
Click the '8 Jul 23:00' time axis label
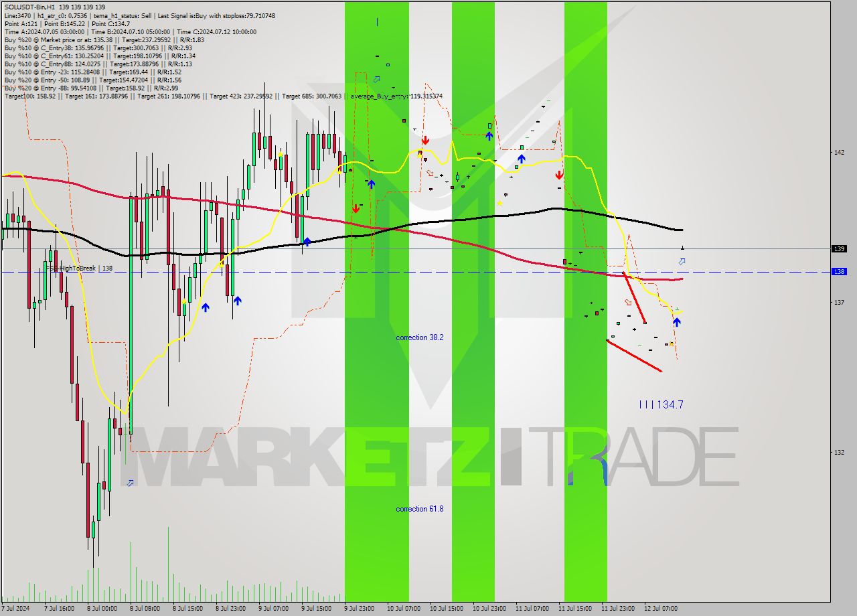click(230, 609)
